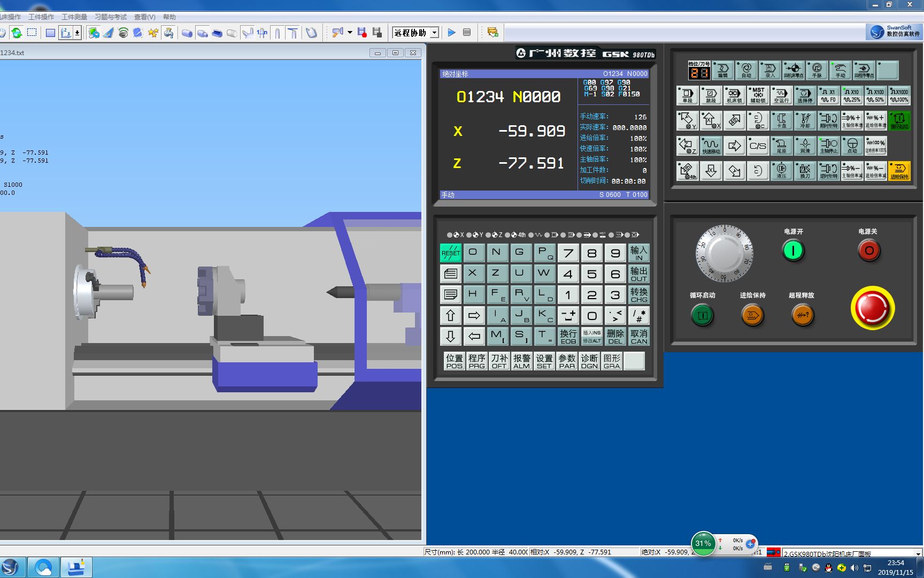
Task: Click the yellow 进给保持 key in key grid
Action: click(899, 171)
